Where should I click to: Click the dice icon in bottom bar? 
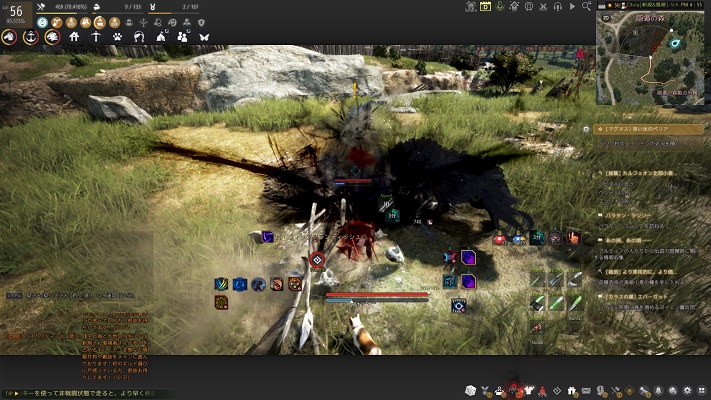point(470,391)
